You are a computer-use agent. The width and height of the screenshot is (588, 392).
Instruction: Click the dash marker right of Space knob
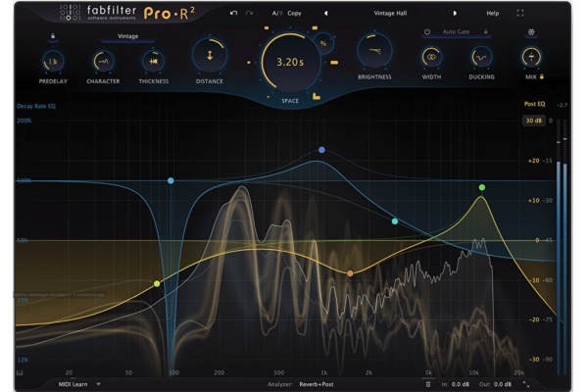tap(334, 63)
